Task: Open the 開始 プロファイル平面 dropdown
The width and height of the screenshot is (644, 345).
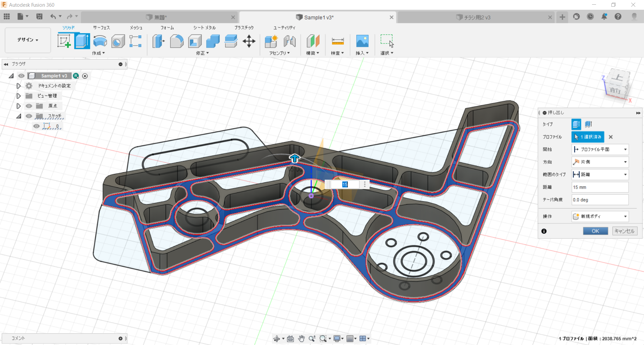Action: coord(600,149)
